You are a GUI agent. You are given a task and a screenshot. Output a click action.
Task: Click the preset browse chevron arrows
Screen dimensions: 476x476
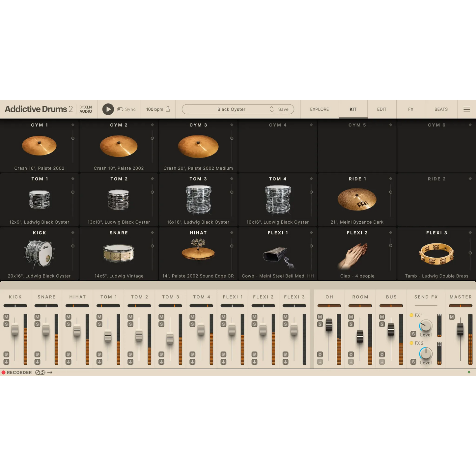point(271,109)
